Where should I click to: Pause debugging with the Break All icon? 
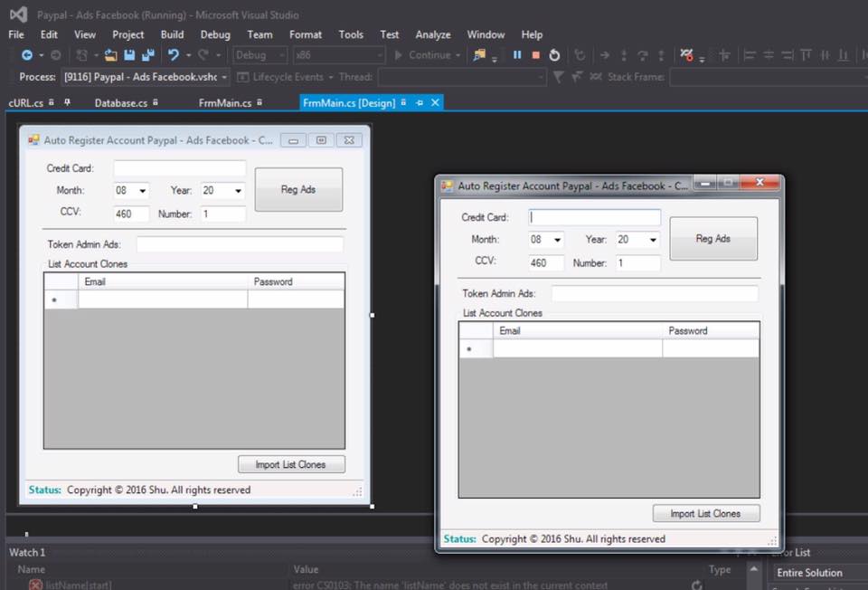[x=517, y=55]
